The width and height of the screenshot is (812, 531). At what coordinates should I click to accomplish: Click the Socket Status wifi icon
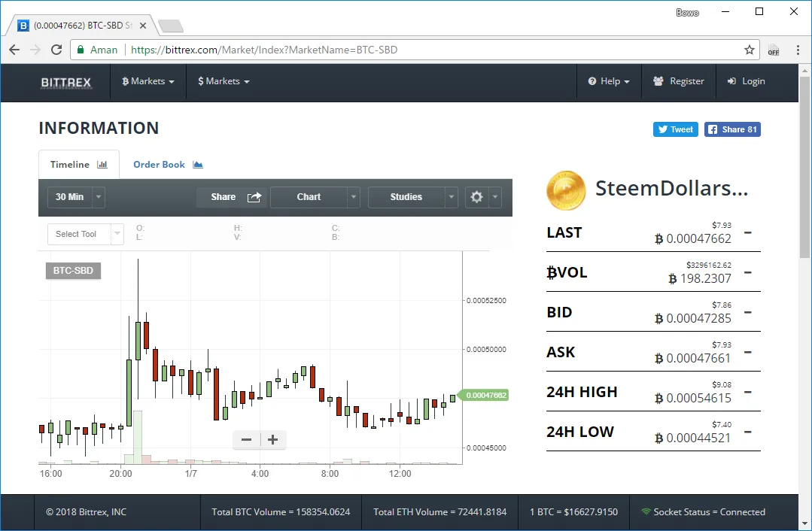click(646, 511)
